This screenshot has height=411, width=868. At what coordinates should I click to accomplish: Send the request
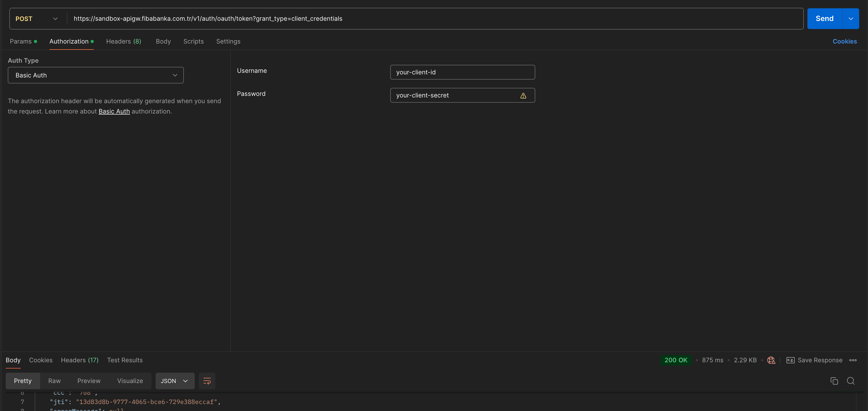824,19
